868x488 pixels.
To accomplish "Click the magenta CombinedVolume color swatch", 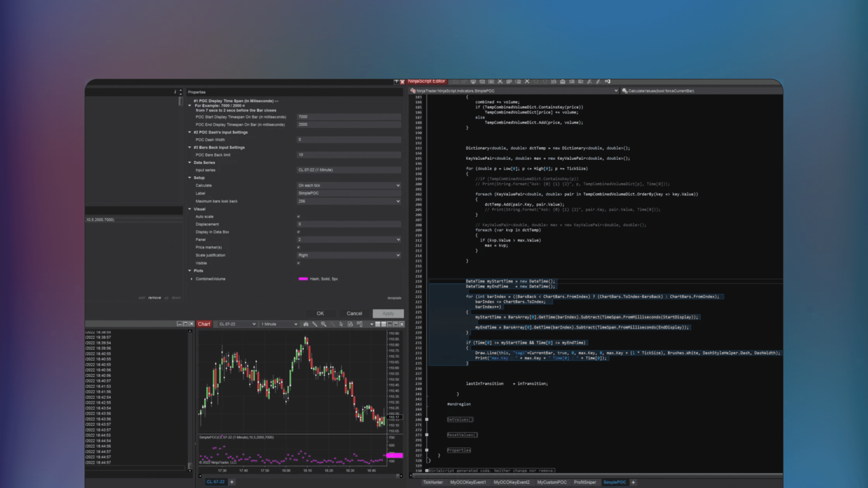I will [x=303, y=279].
